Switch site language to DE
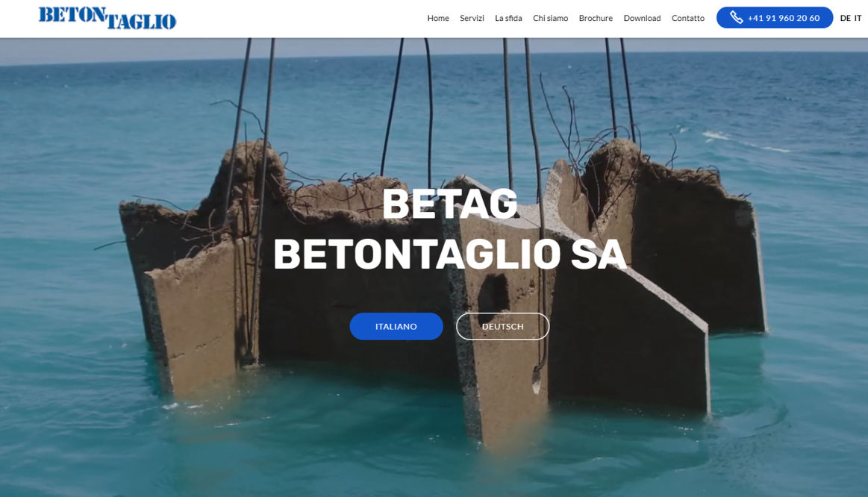Image resolution: width=868 pixels, height=497 pixels. coord(845,18)
